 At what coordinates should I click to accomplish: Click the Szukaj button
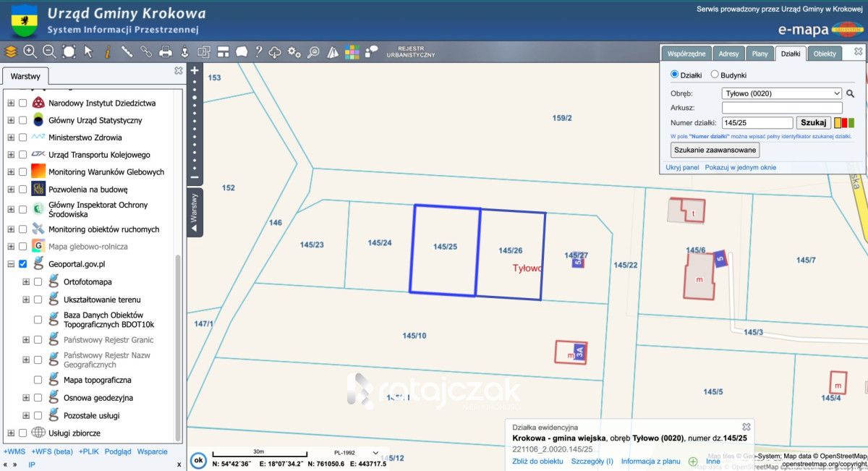[814, 123]
